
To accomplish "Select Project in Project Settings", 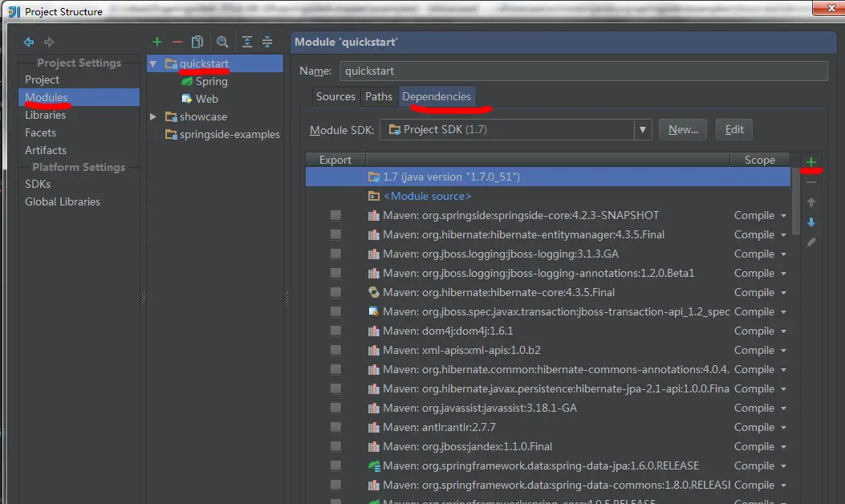I will (x=42, y=79).
